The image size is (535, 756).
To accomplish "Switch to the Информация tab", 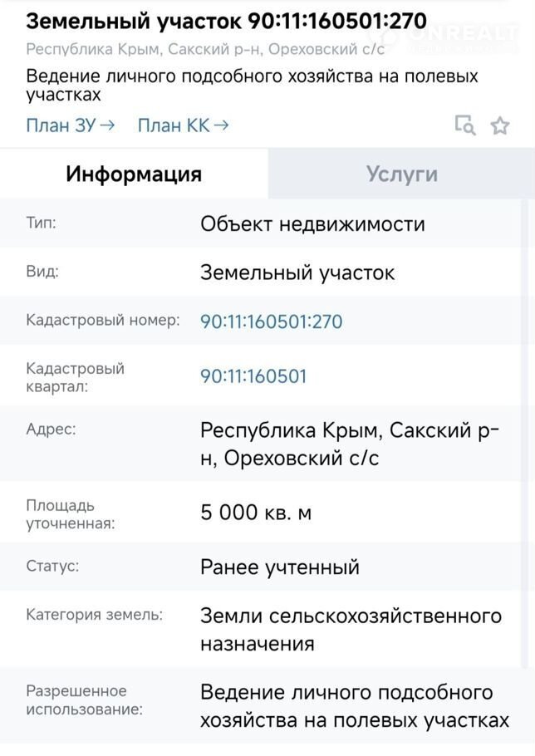I will 134,174.
